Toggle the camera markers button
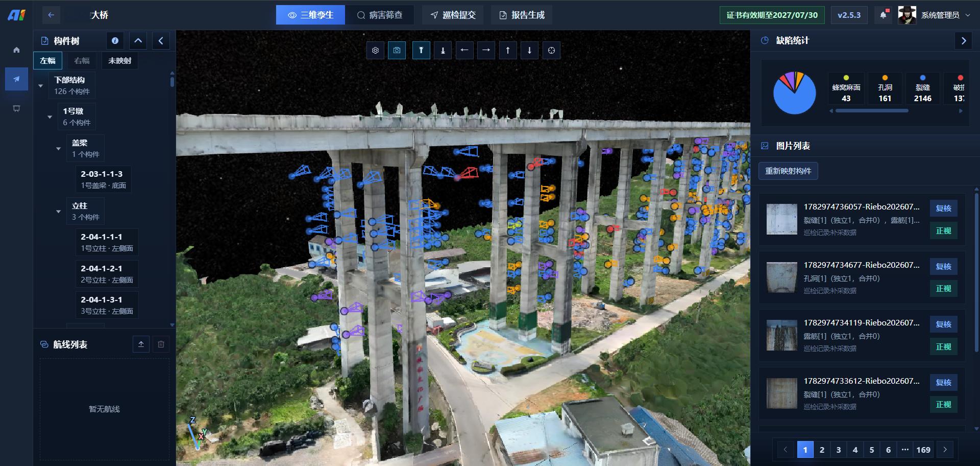The height and width of the screenshot is (466, 980). point(397,50)
